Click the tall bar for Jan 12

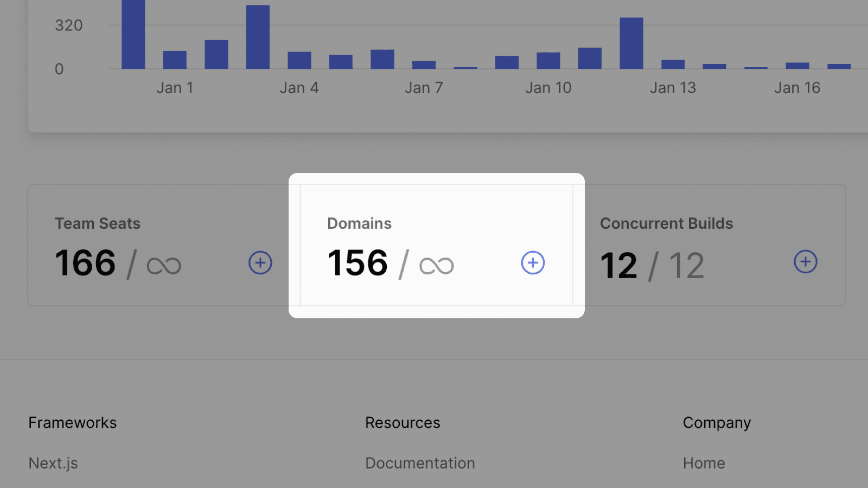631,43
